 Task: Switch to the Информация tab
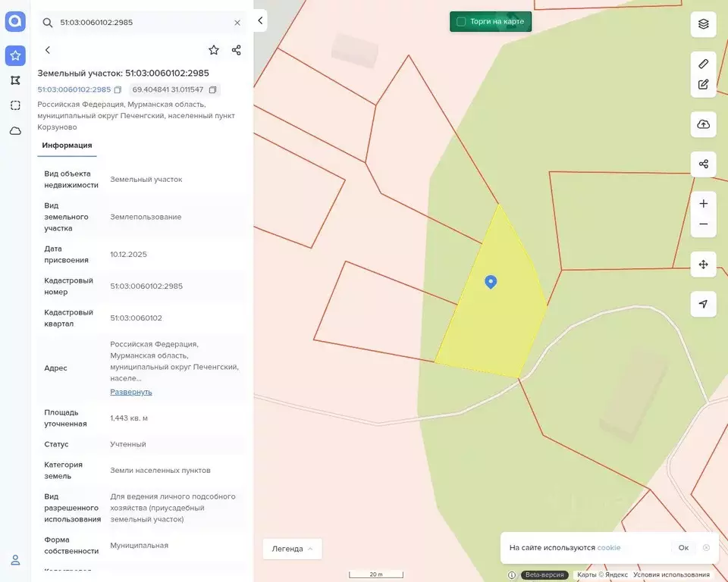coord(67,145)
